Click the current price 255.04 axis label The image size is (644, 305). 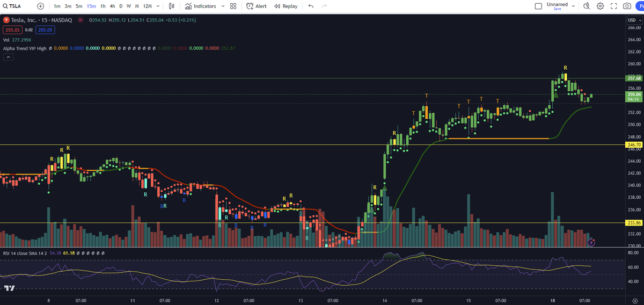pyautogui.click(x=634, y=96)
